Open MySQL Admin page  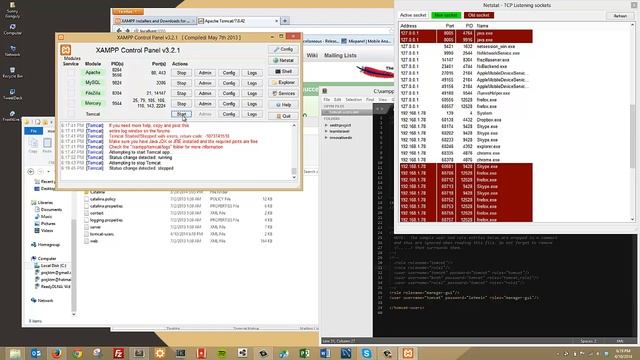205,83
